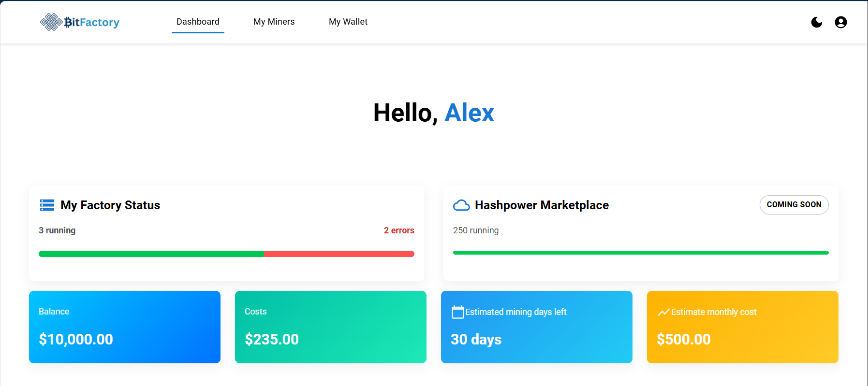
Task: Click the calendar icon on mining days card
Action: pyautogui.click(x=457, y=312)
